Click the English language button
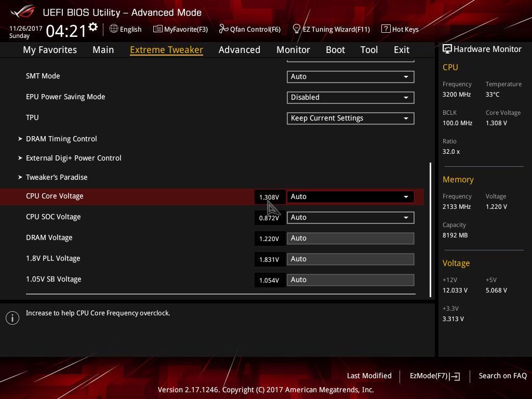The width and height of the screenshot is (532, 399). pos(126,29)
